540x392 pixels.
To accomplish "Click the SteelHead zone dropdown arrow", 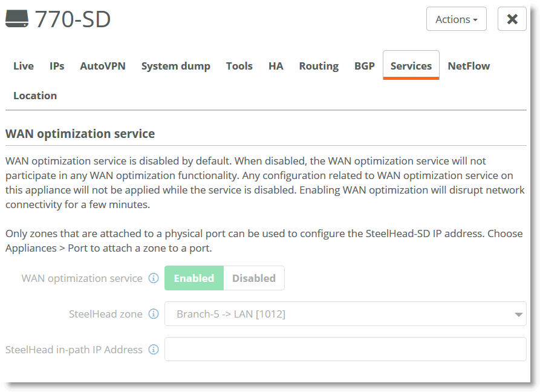I will 518,315.
